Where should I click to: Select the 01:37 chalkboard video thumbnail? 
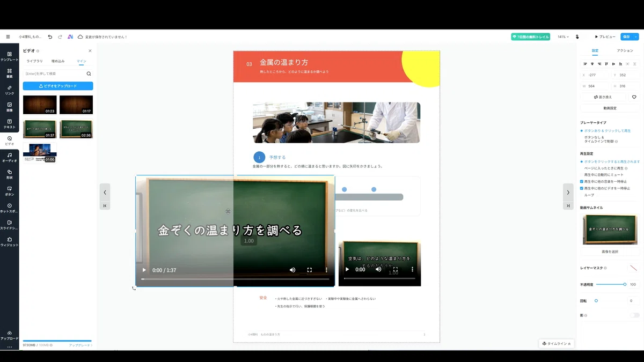[x=40, y=129]
